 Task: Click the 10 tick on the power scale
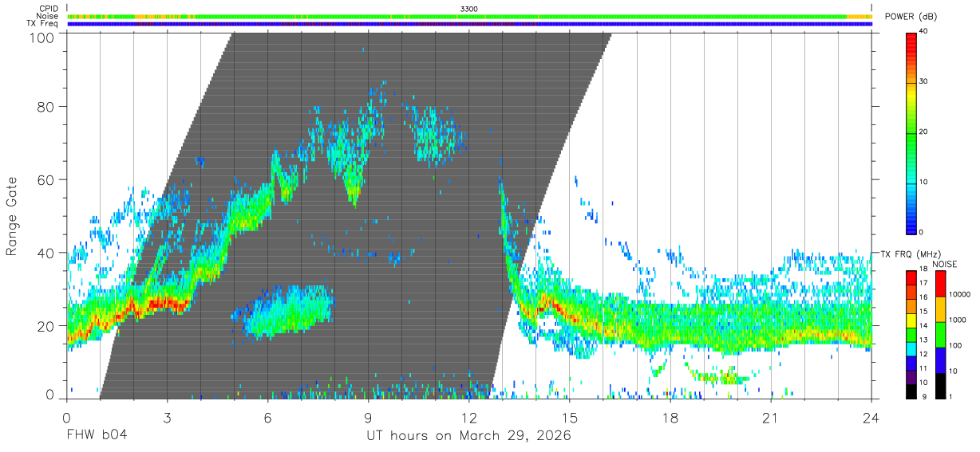924,182
